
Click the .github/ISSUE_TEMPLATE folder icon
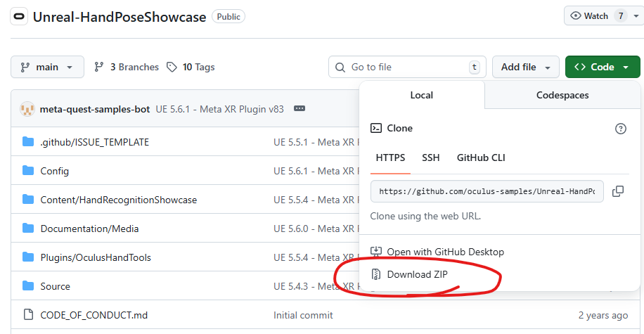[x=28, y=142]
